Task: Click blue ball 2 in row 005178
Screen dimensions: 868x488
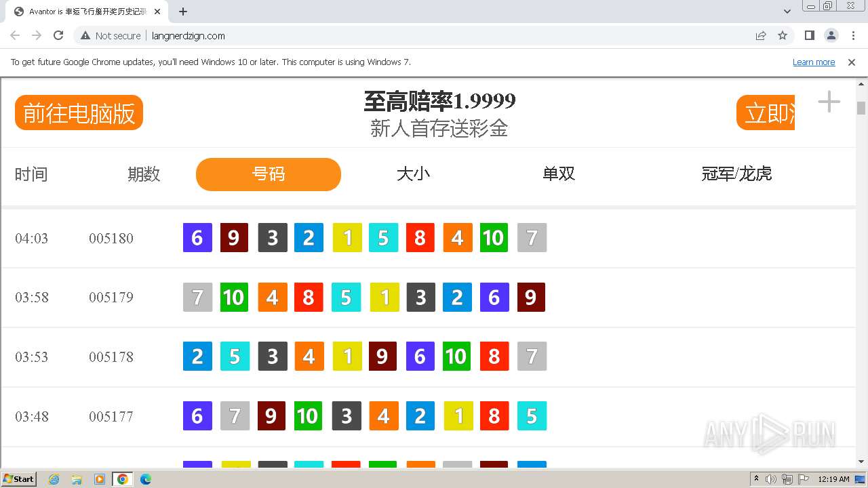Action: click(x=197, y=357)
